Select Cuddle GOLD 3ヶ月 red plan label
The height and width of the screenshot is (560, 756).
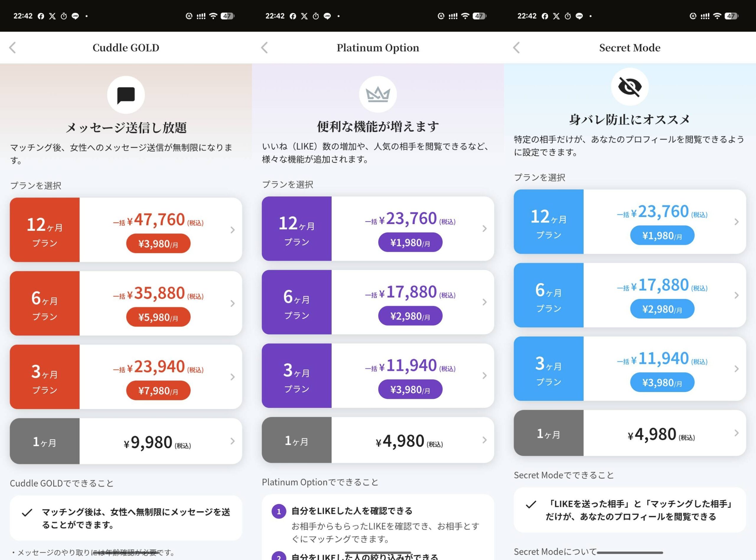(x=45, y=377)
